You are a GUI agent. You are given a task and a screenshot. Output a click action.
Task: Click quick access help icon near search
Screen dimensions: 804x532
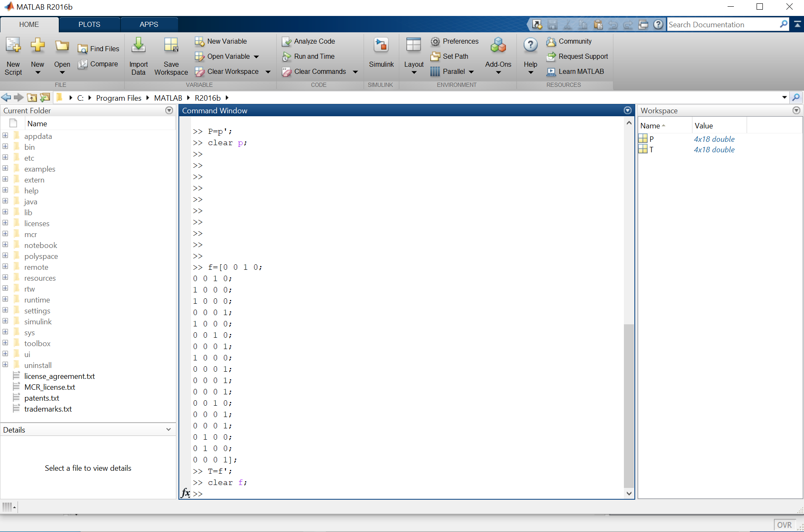point(658,24)
